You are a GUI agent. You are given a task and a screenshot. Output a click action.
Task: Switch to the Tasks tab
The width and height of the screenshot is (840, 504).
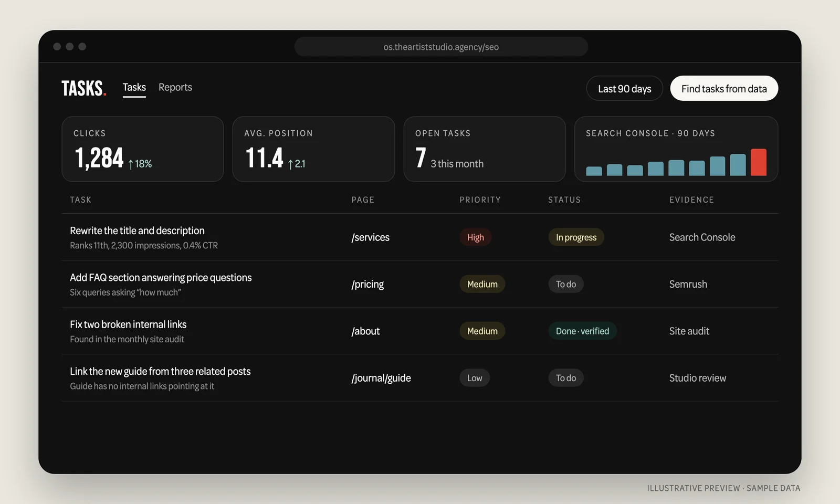coord(134,87)
